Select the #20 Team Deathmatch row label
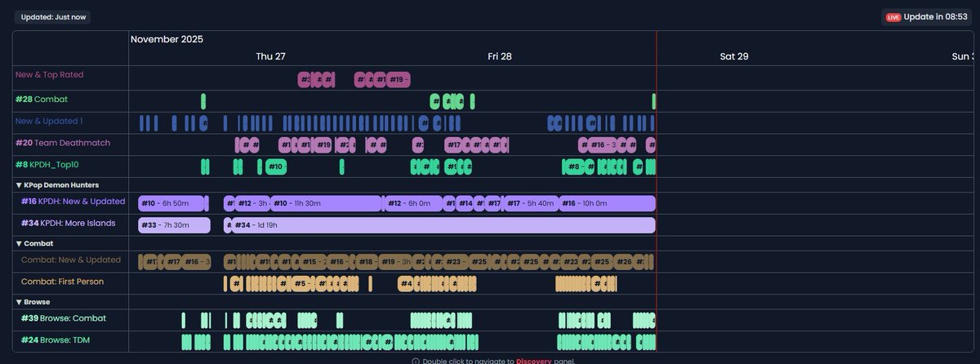This screenshot has width=980, height=364. click(62, 143)
